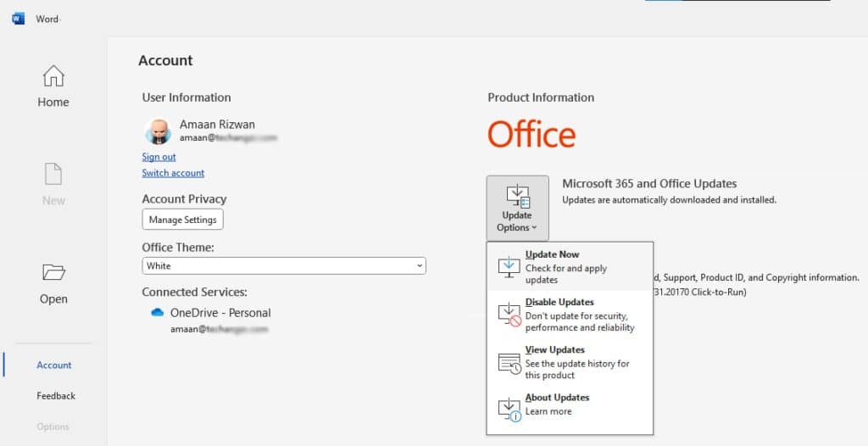The width and height of the screenshot is (868, 446).
Task: Open the Feedback tab
Action: 56,396
